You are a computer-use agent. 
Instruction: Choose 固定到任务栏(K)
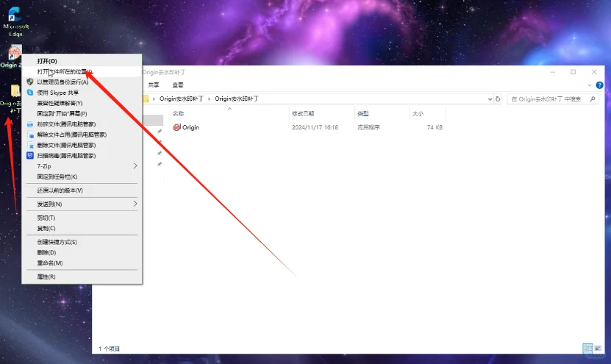(x=82, y=177)
